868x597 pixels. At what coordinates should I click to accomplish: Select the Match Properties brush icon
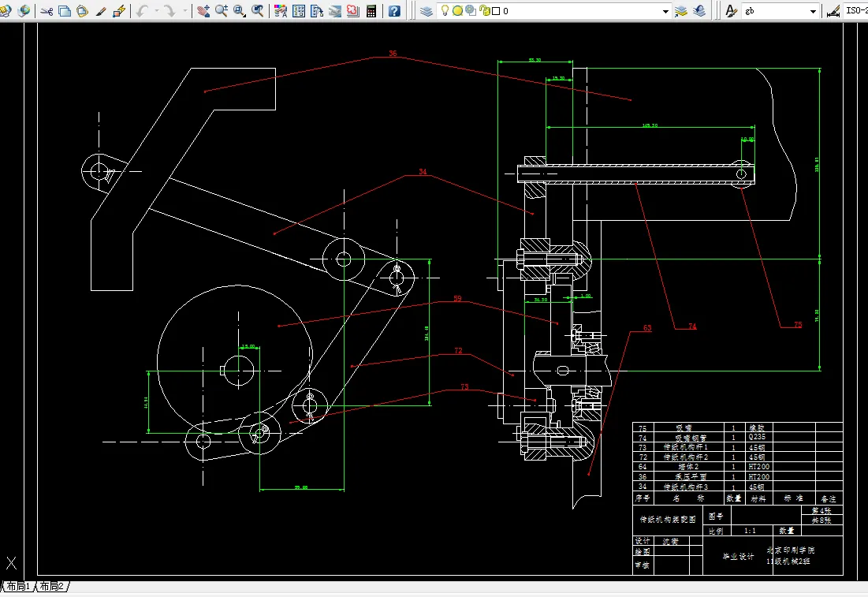point(101,10)
